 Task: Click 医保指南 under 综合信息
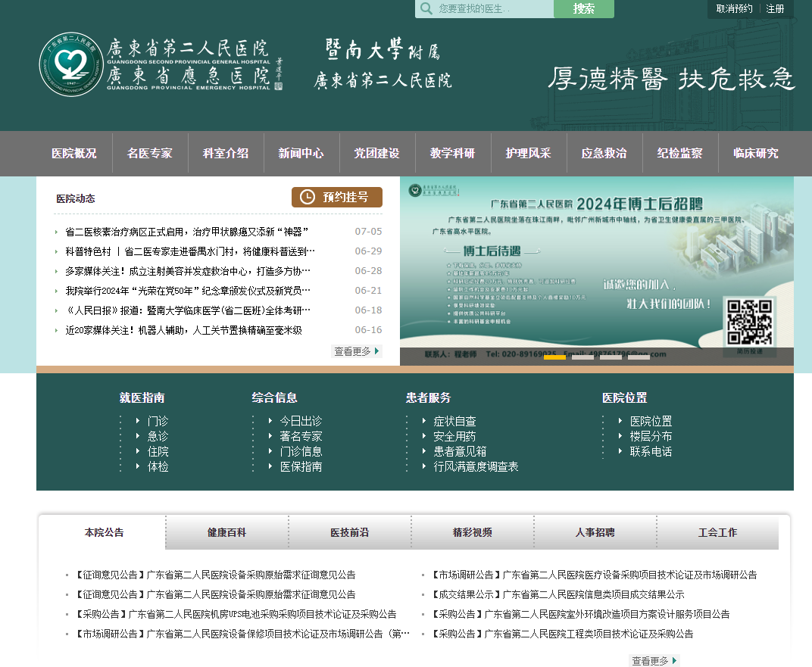(x=301, y=466)
